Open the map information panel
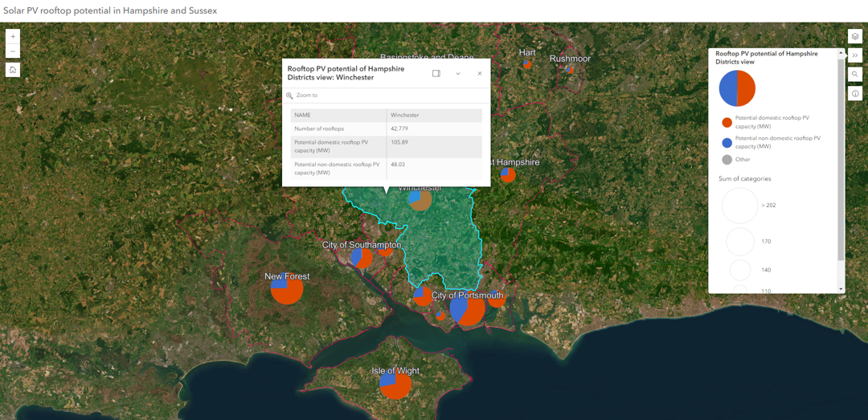The height and width of the screenshot is (420, 868). [x=855, y=94]
